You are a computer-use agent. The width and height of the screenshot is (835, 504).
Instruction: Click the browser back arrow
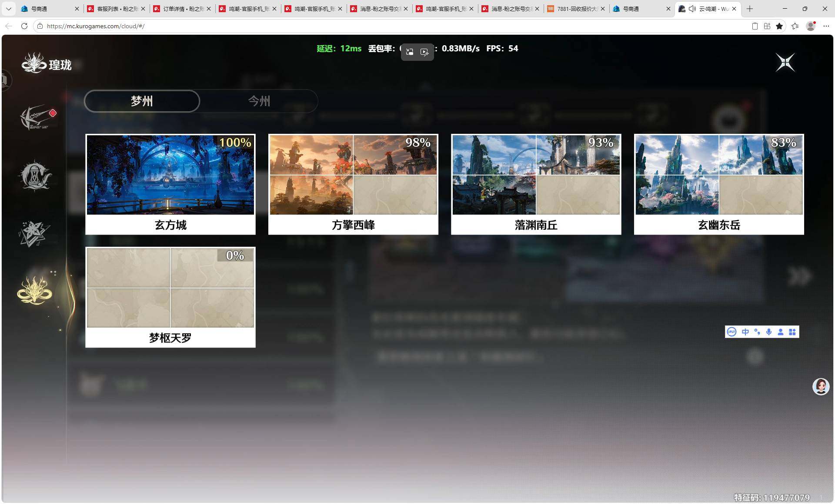(x=9, y=26)
